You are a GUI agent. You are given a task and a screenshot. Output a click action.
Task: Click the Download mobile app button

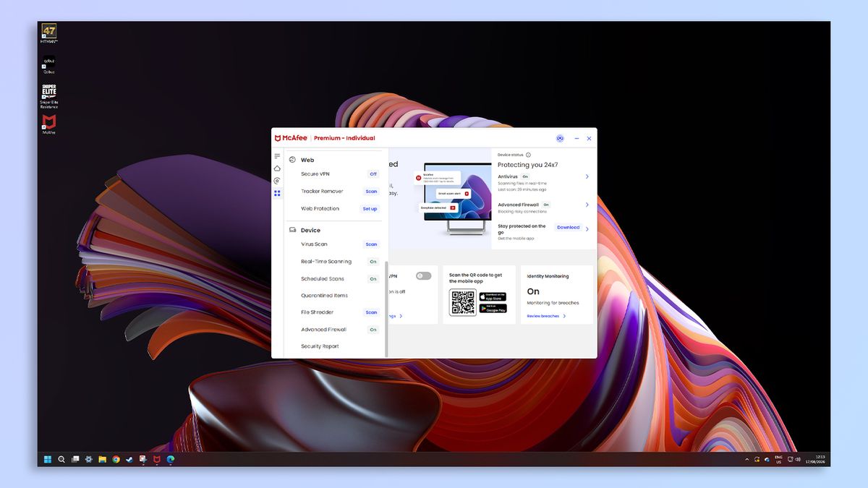tap(568, 227)
